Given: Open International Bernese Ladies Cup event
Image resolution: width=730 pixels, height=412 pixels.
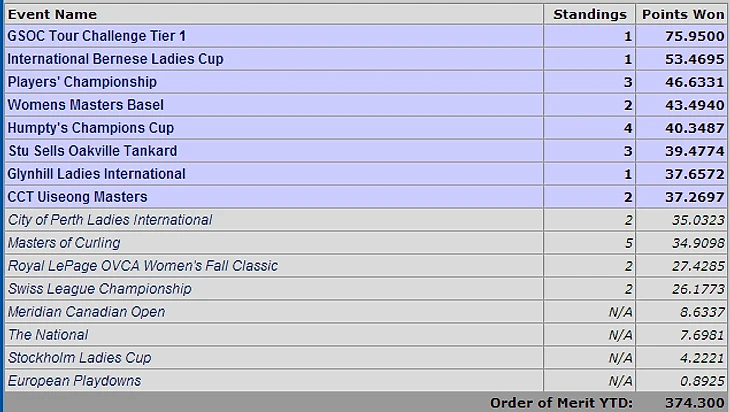Looking at the screenshot, I should pyautogui.click(x=115, y=59).
